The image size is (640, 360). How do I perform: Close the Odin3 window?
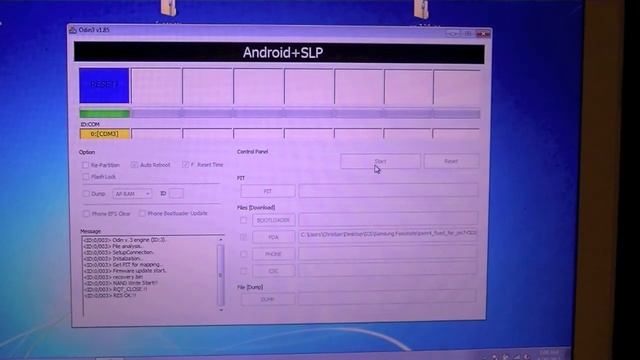(483, 34)
